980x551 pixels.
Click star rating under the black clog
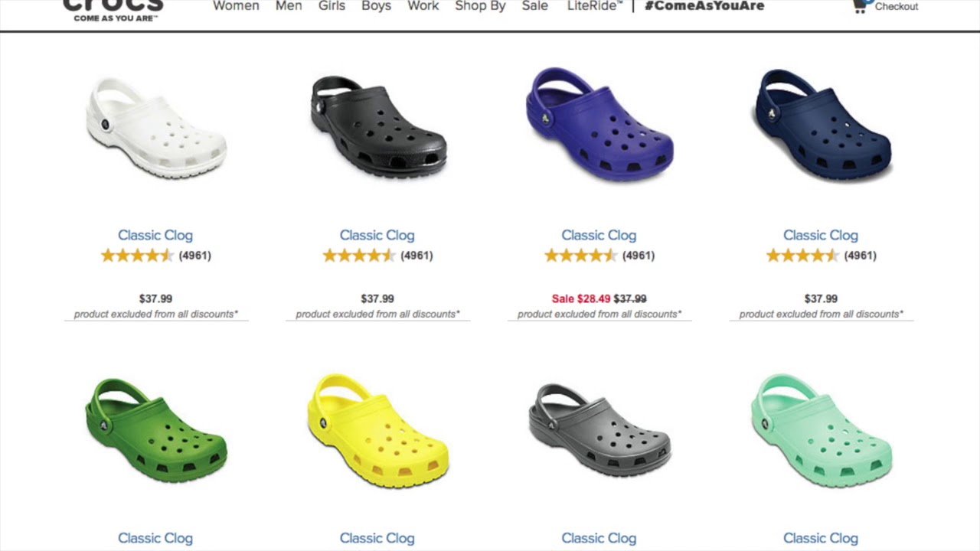[x=358, y=256]
